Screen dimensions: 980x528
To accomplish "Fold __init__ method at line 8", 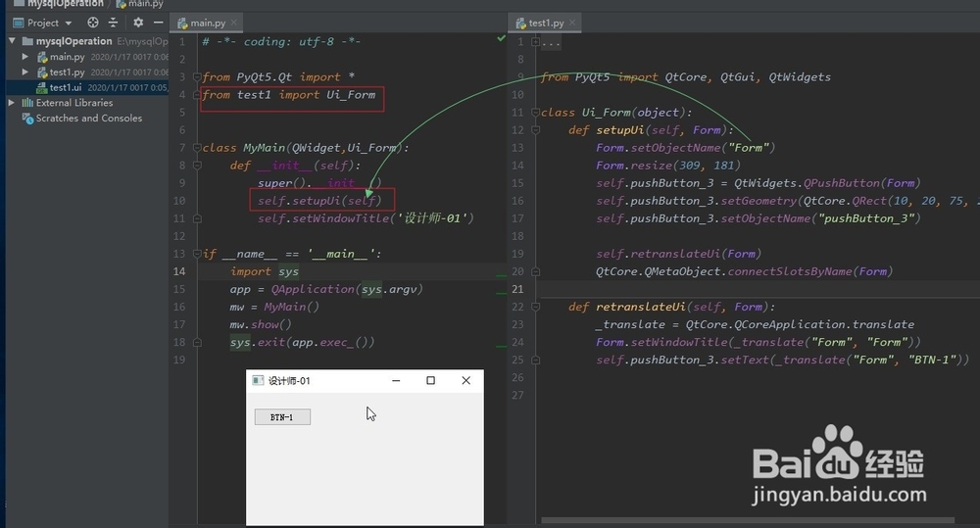I will click(x=197, y=166).
